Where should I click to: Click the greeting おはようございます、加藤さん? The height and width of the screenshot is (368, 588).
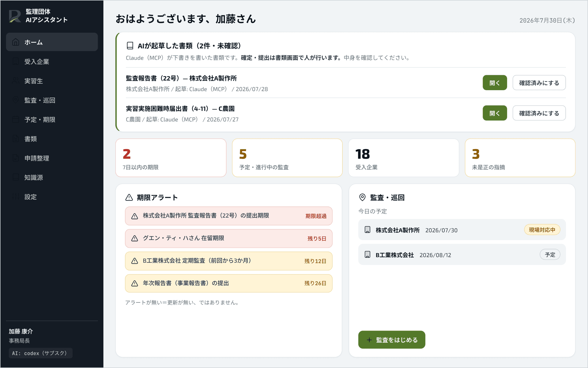(x=186, y=19)
